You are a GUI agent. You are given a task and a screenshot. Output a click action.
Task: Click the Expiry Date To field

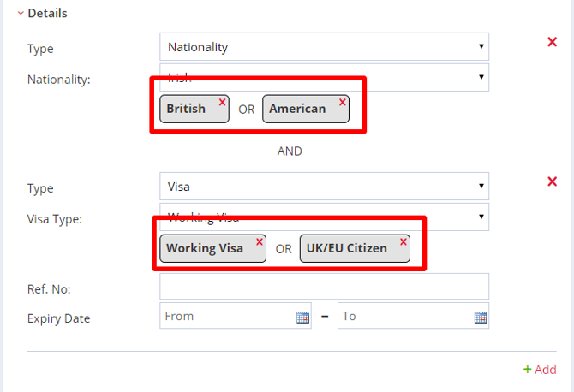point(404,316)
